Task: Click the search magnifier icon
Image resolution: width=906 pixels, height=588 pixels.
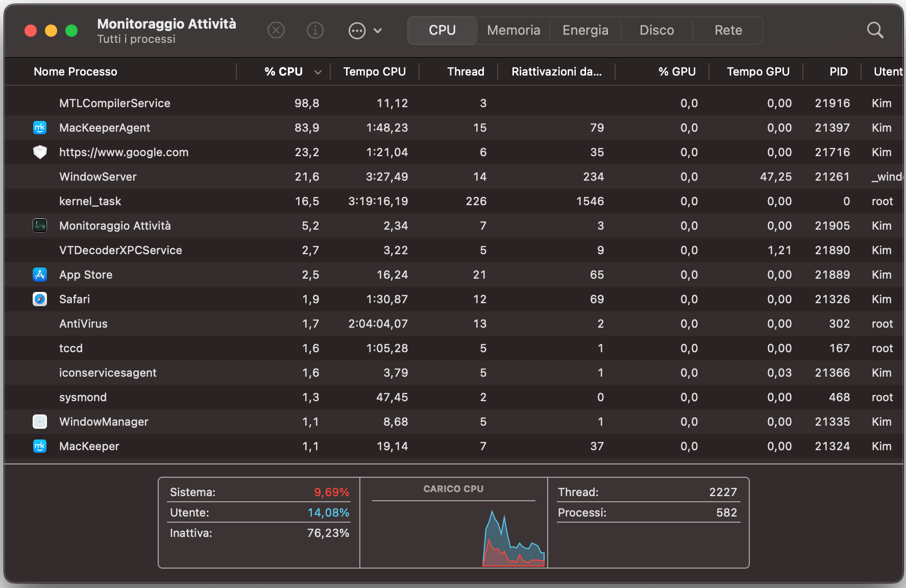Action: [x=875, y=31]
